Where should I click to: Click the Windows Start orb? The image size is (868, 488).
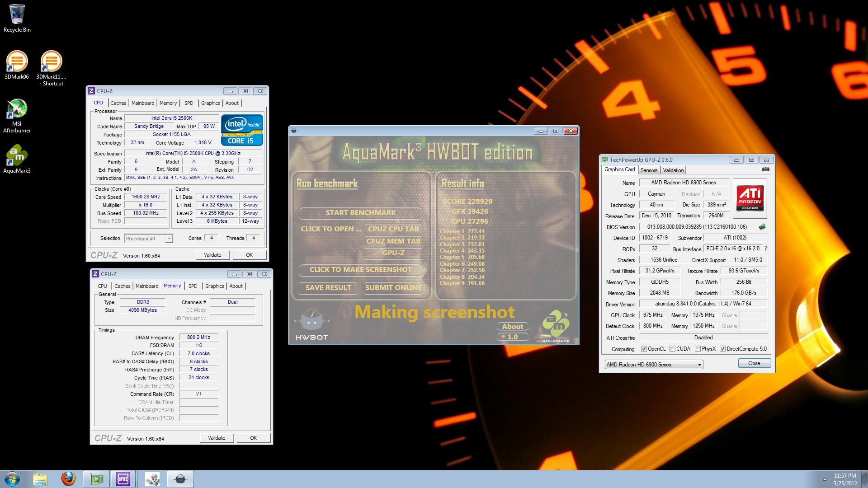point(12,479)
